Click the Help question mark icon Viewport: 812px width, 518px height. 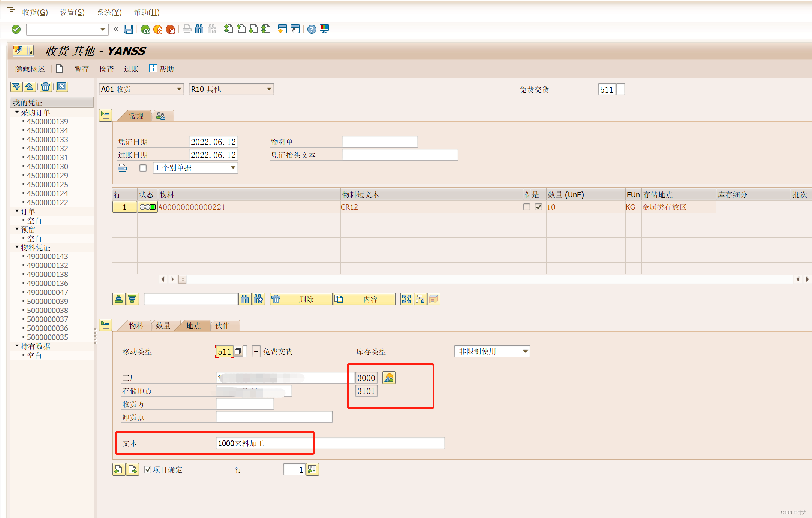312,29
